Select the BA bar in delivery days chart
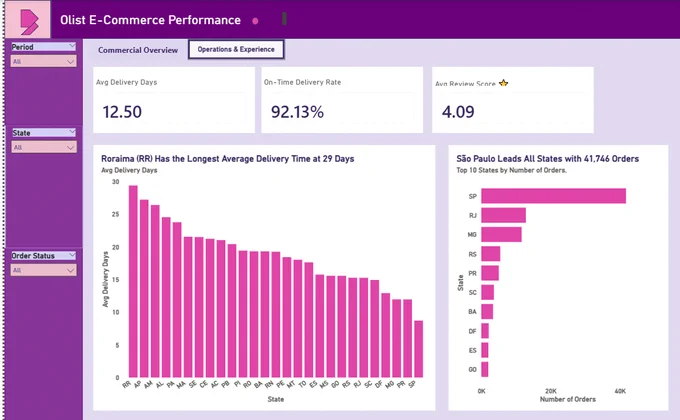Image resolution: width=680 pixels, height=420 pixels. [265, 315]
